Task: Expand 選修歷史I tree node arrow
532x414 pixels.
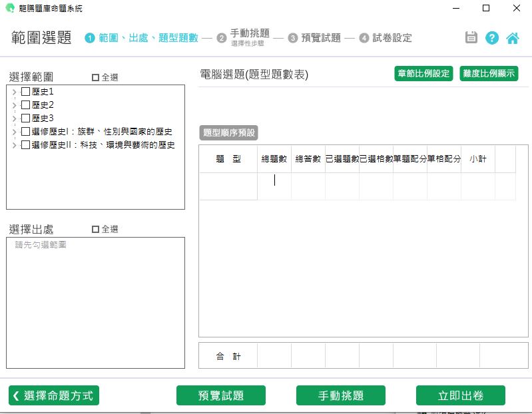Action: [x=15, y=132]
